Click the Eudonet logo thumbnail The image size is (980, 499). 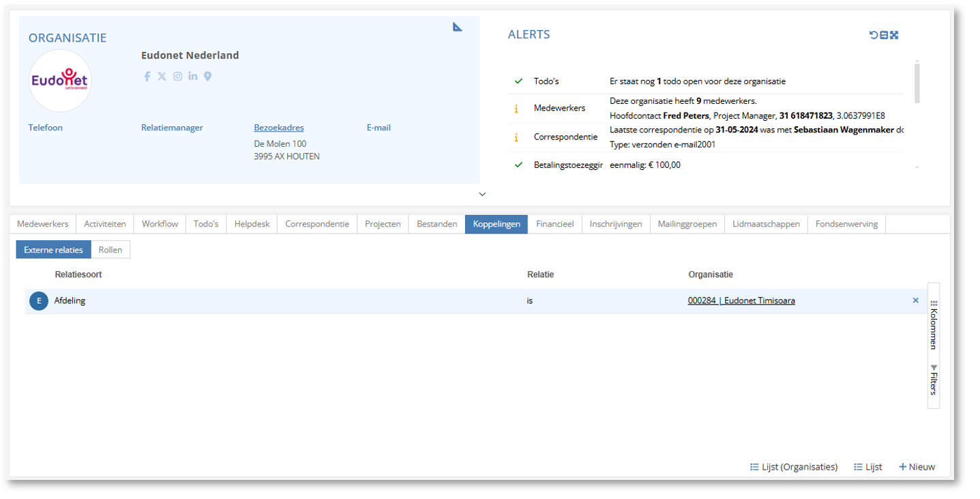pos(60,81)
